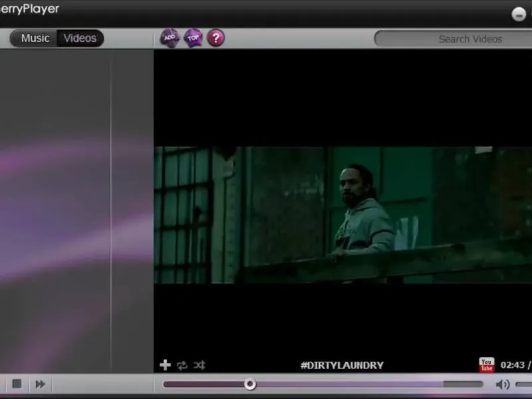Click the playback progress slider handle
532x399 pixels.
tap(250, 384)
